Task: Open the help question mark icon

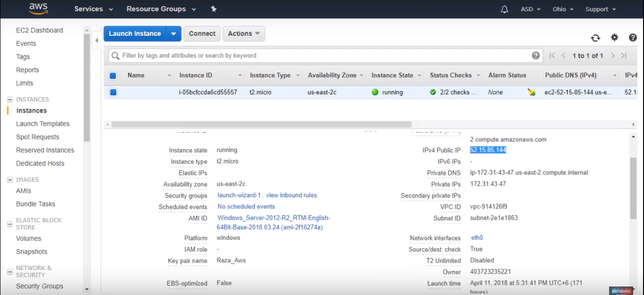Action: point(633,37)
